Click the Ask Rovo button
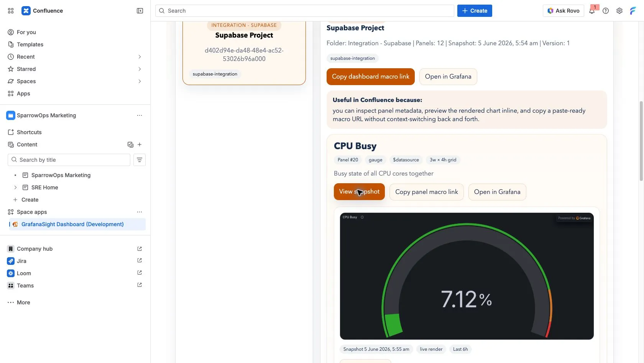 (563, 11)
